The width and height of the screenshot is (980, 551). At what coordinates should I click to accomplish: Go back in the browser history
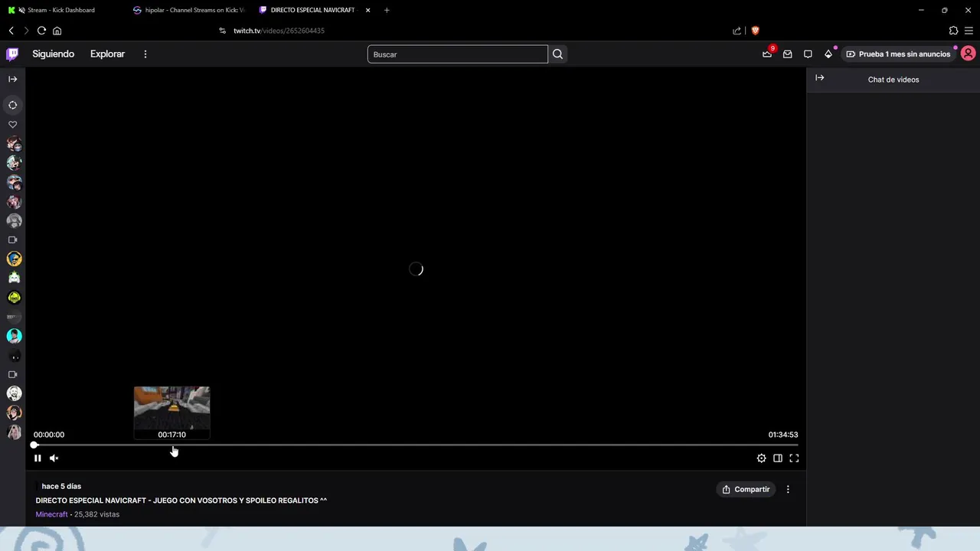click(x=11, y=31)
